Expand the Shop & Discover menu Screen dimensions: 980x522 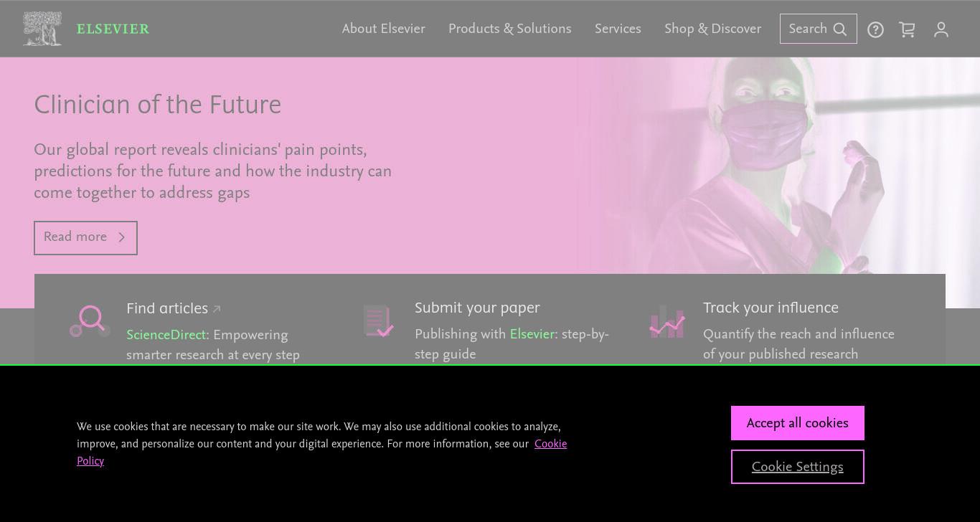tap(712, 29)
